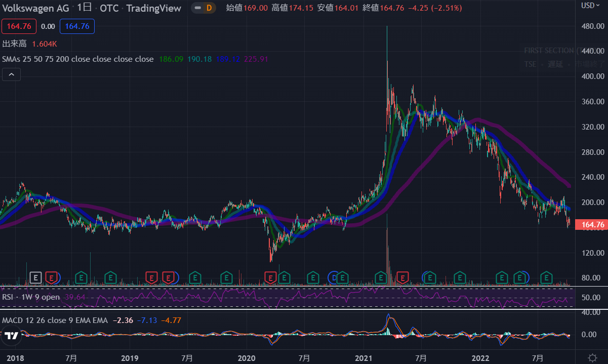Open the USD currency dropdown
The height and width of the screenshot is (364, 608).
click(589, 6)
